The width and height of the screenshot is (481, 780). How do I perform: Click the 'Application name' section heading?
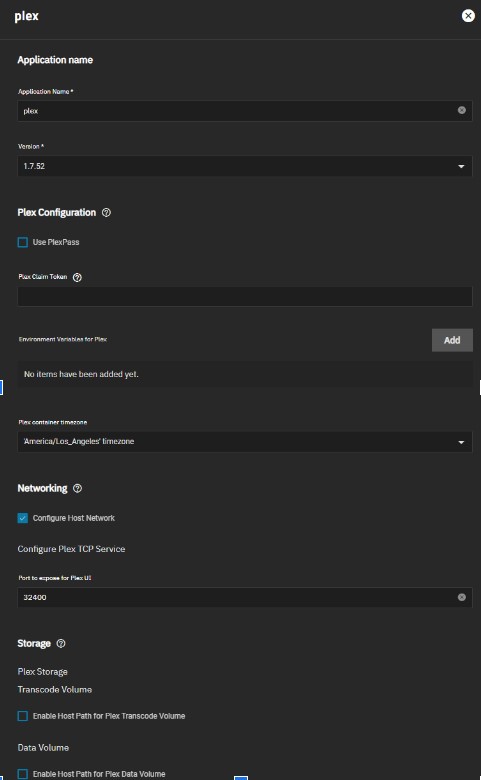pos(55,60)
